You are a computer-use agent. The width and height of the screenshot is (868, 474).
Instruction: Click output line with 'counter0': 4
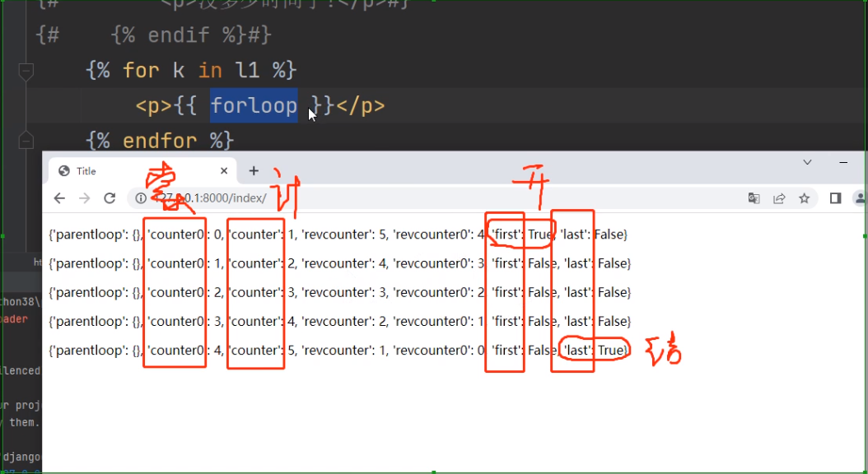tap(338, 351)
